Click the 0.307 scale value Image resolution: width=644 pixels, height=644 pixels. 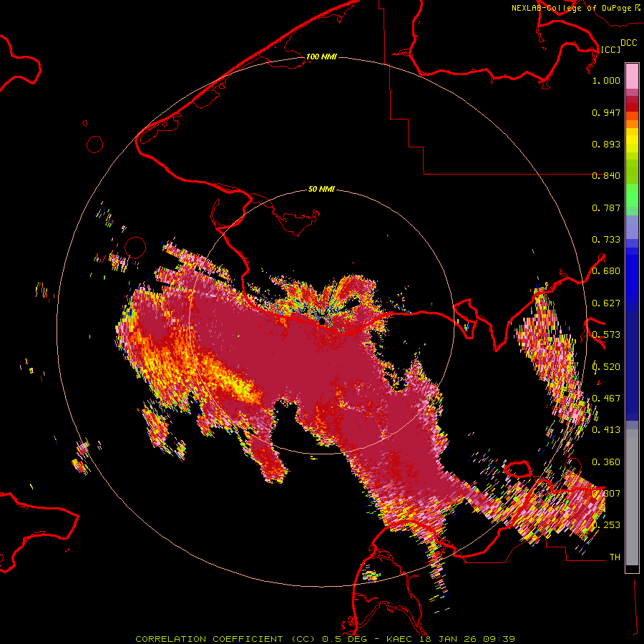click(x=606, y=494)
